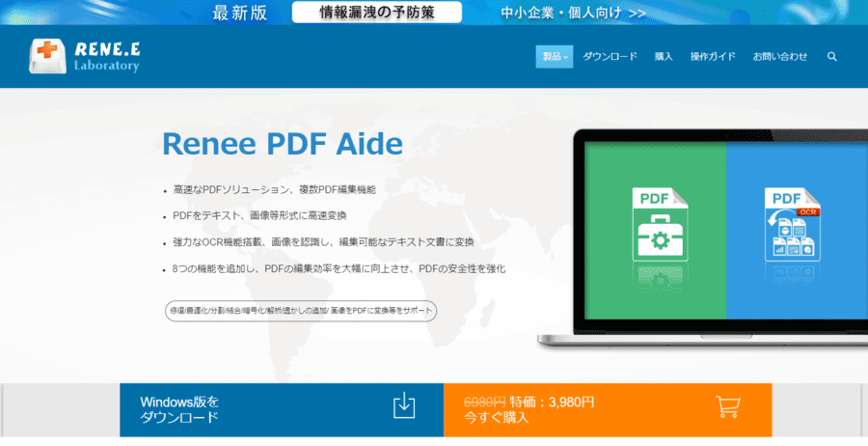Click the blue PDF OCR conversion icon
868x446 pixels.
(x=793, y=224)
